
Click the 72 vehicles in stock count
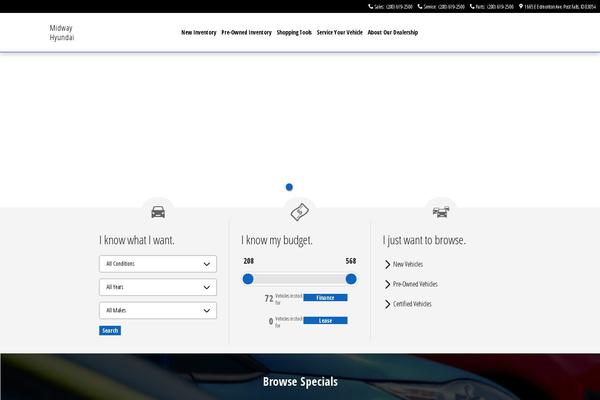[x=269, y=299]
